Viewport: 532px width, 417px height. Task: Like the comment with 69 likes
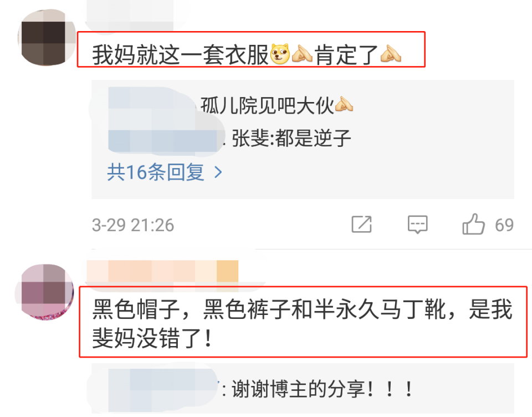[473, 224]
